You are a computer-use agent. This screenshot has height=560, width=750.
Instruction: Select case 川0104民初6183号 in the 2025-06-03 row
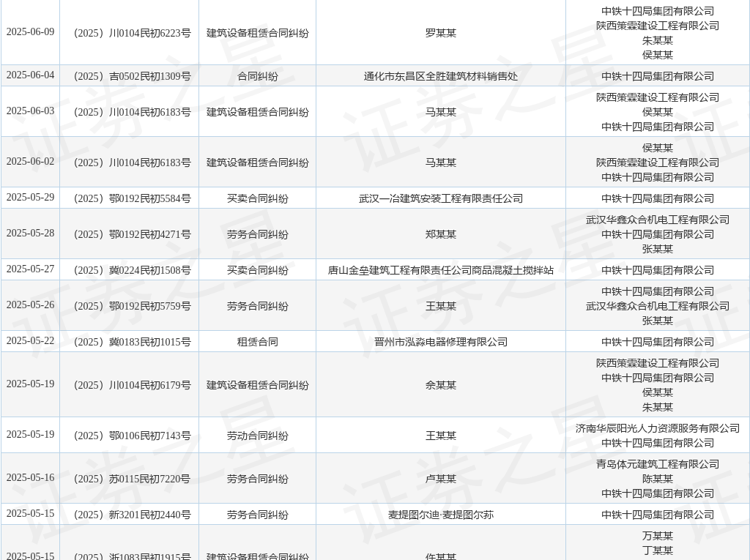[132, 112]
